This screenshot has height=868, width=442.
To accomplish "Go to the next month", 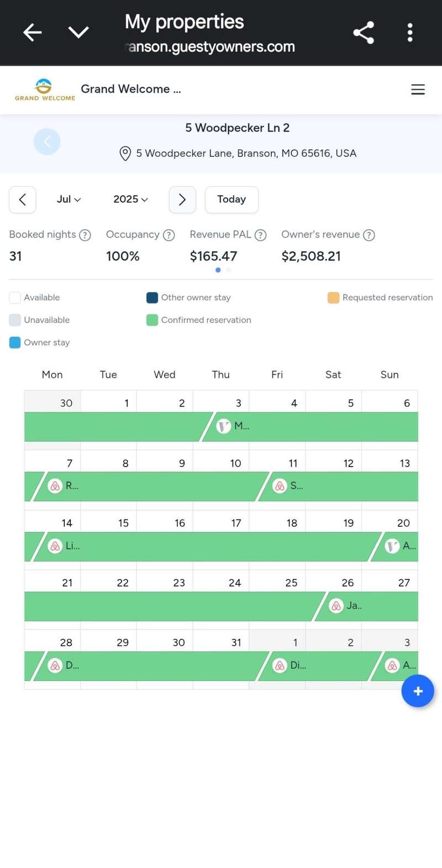I will (x=182, y=199).
